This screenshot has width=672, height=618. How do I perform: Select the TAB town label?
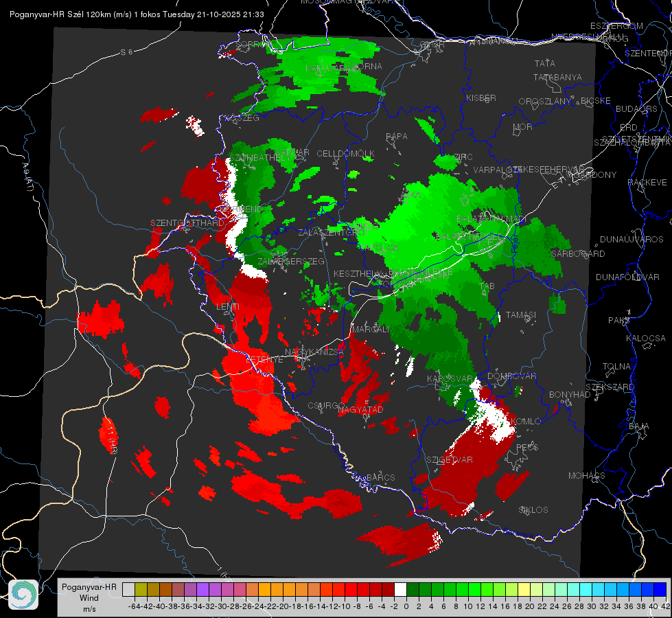pyautogui.click(x=487, y=286)
